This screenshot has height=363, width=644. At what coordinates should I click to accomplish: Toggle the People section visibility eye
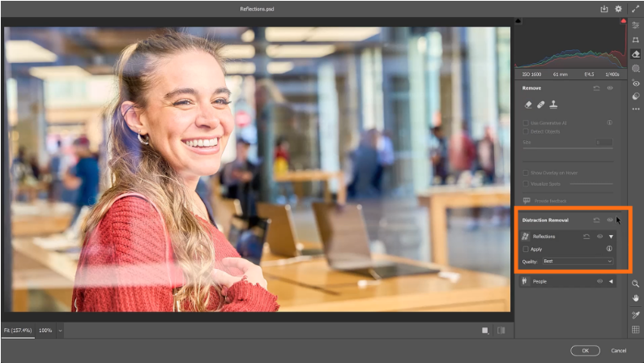point(599,281)
